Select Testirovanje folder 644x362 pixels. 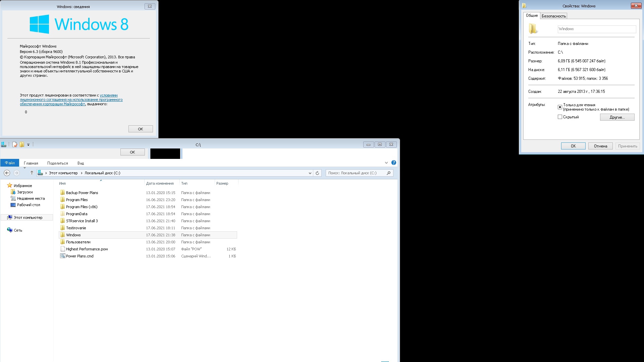75,228
